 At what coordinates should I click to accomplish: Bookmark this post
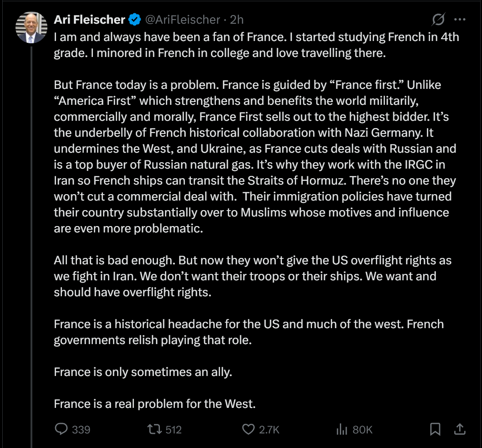(x=435, y=429)
